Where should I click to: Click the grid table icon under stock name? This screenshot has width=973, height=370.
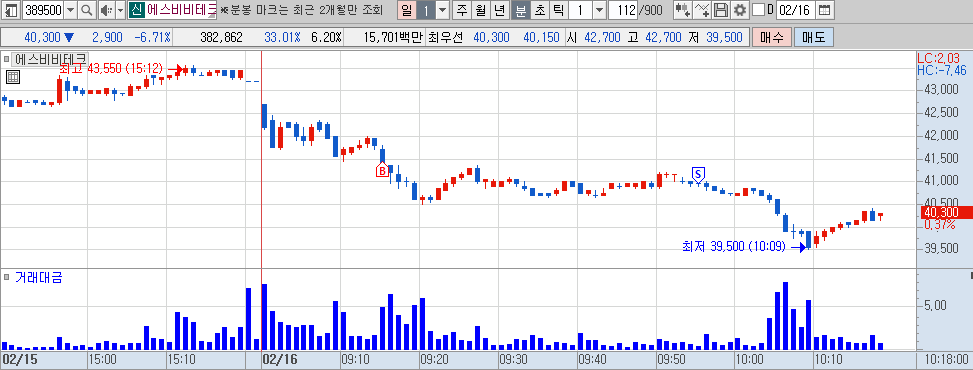[13, 77]
